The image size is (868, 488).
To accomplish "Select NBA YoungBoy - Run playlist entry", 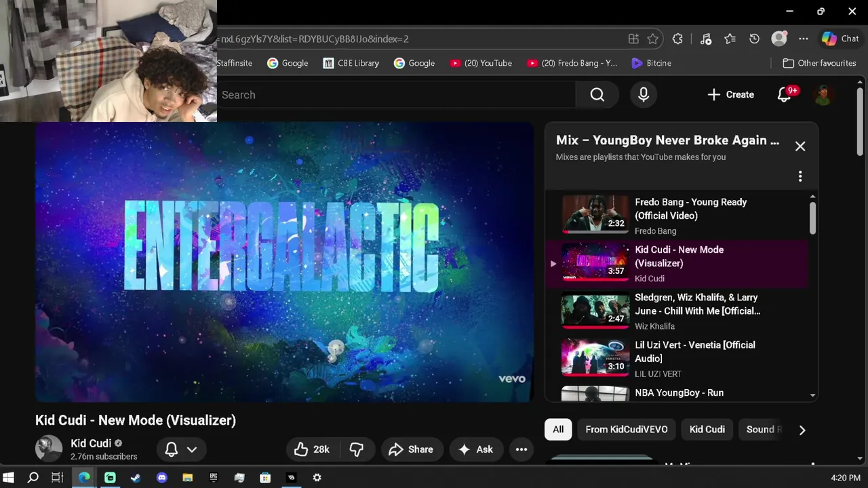I will 678,392.
